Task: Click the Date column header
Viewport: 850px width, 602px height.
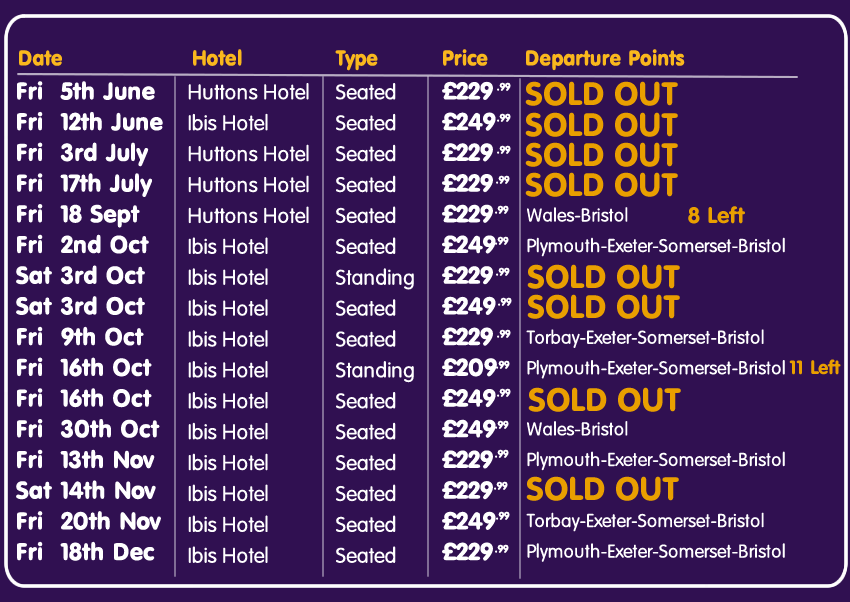Action: point(40,59)
